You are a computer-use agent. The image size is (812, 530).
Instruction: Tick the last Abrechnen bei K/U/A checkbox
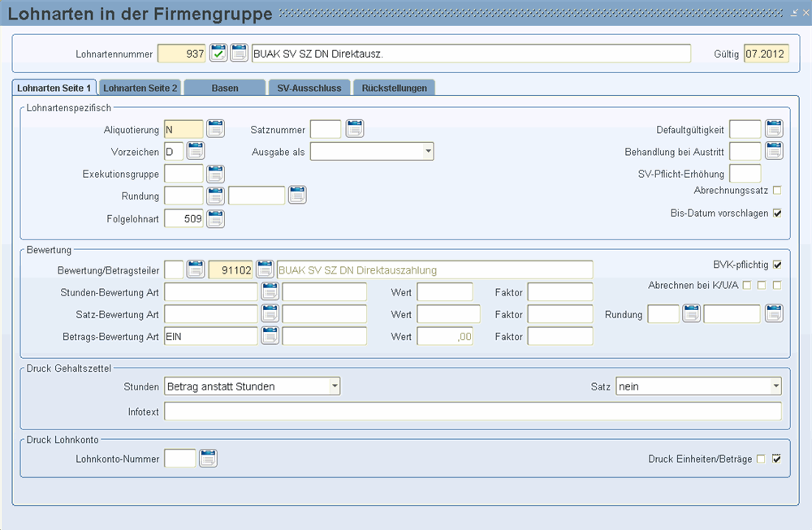(777, 285)
